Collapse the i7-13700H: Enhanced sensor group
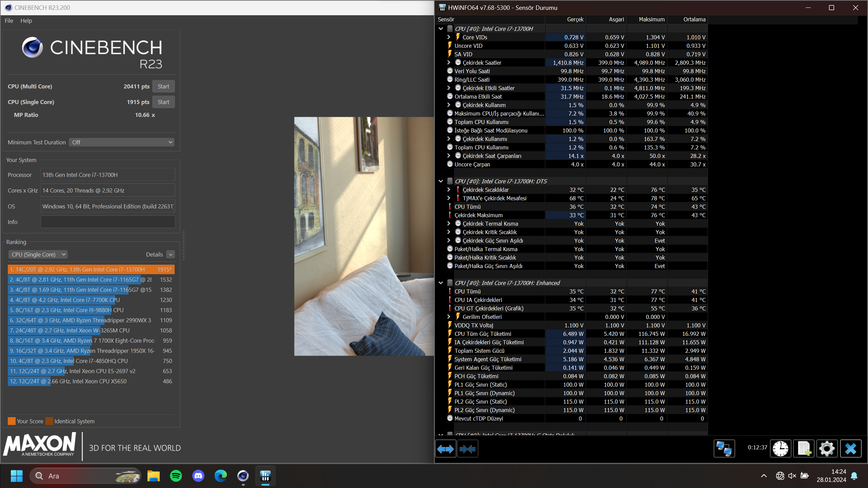Screen dimensions: 868x488 (x=441, y=283)
